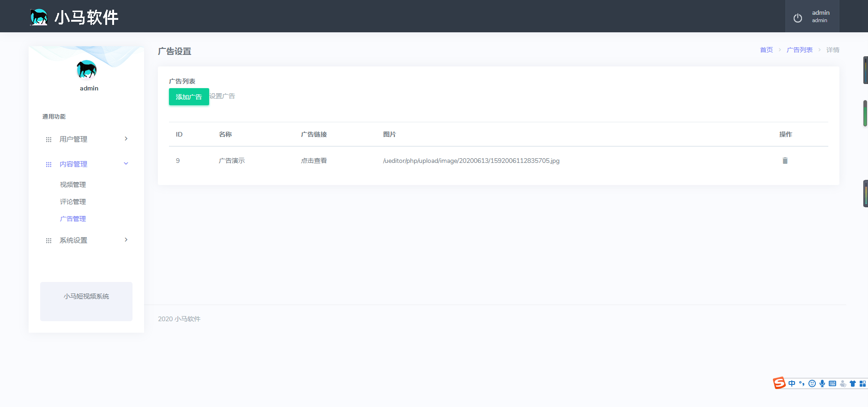Collapse the 内容管理 chevron

[126, 163]
